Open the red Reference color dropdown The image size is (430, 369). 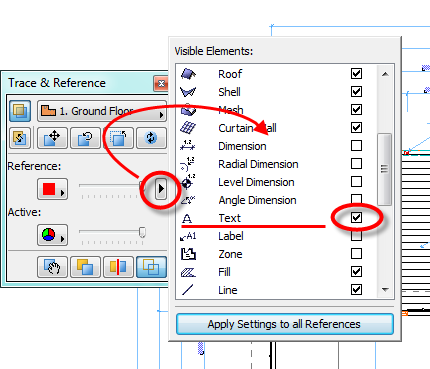click(52, 189)
